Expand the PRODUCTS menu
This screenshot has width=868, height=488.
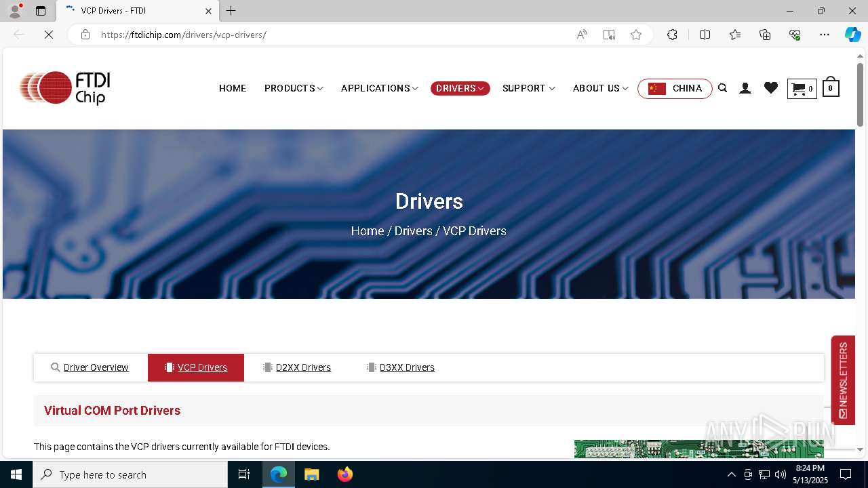pos(294,88)
